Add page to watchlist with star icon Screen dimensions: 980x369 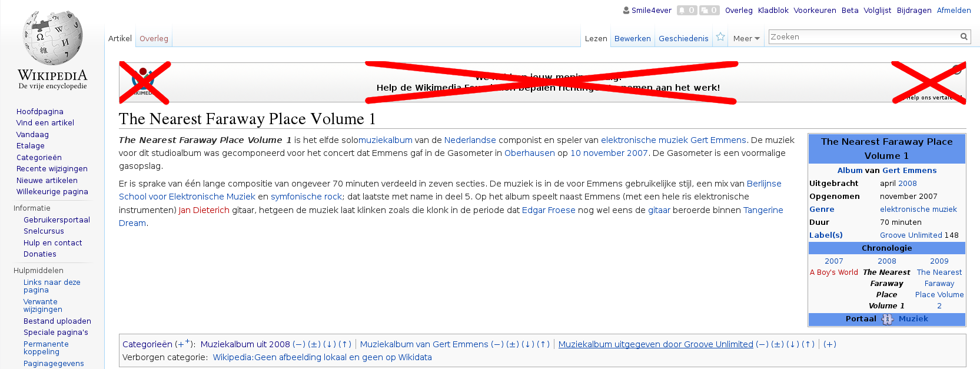[x=720, y=37]
